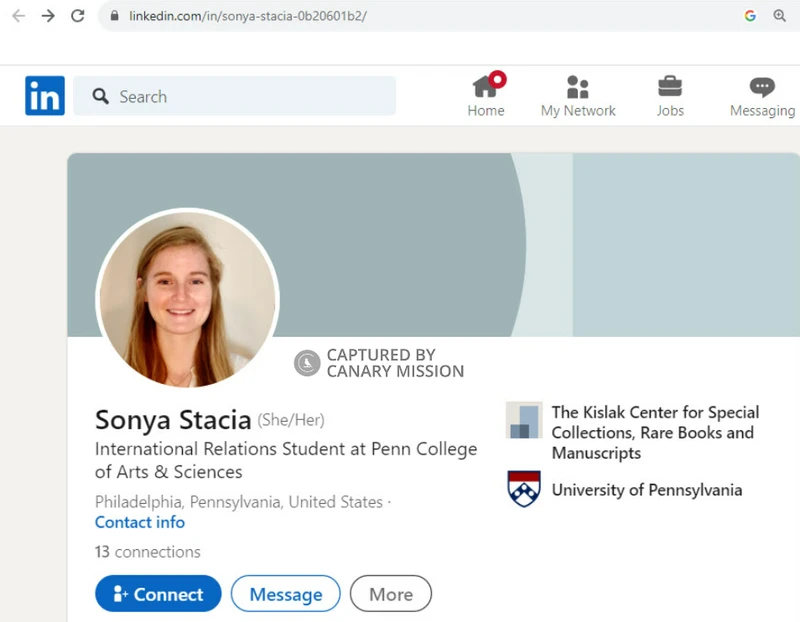Open Sonya Stacia's profile photo
Viewport: 800px width, 622px height.
click(187, 298)
